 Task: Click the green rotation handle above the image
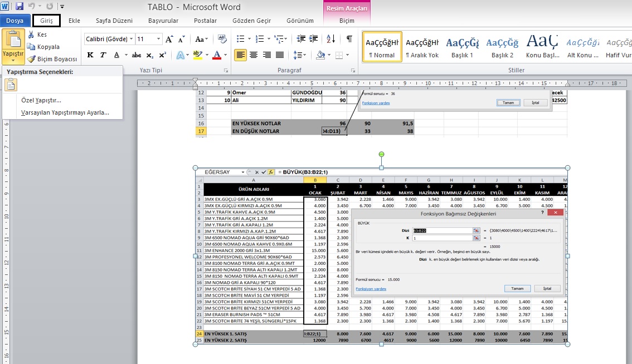coord(381,154)
